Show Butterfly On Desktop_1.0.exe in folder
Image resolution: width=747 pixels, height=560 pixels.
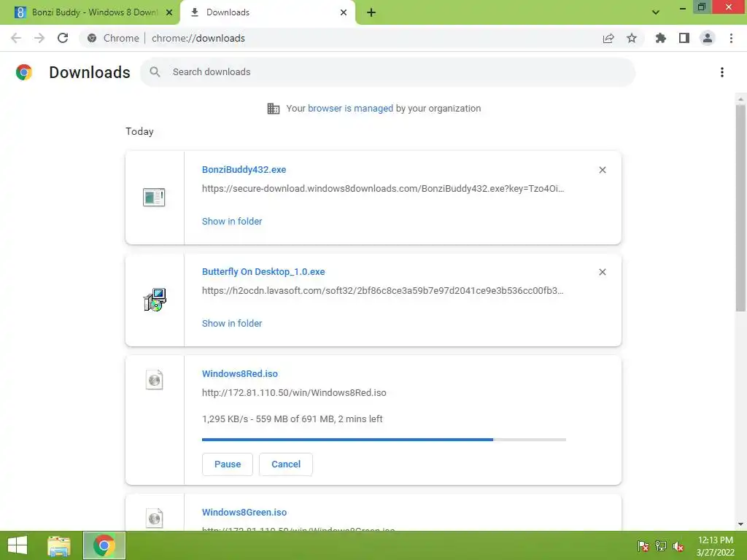[232, 323]
